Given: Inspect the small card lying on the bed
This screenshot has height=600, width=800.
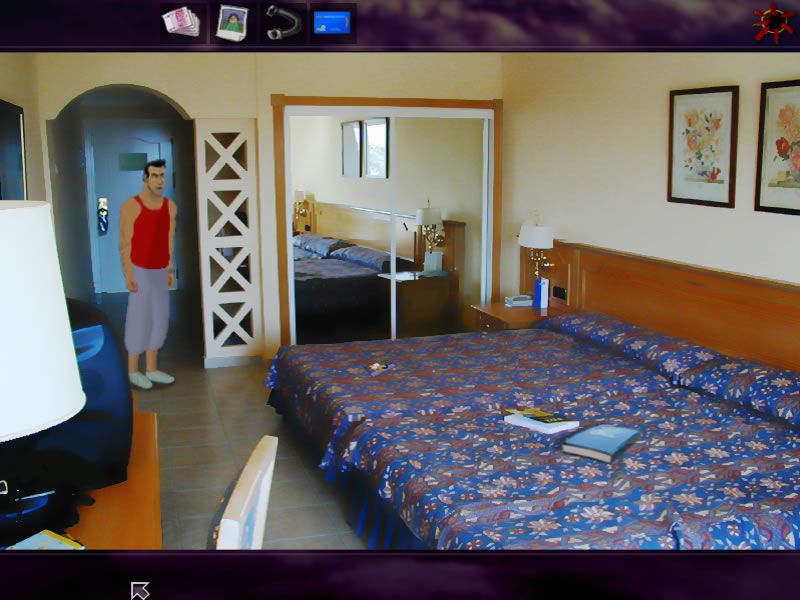Looking at the screenshot, I should pos(381,367).
